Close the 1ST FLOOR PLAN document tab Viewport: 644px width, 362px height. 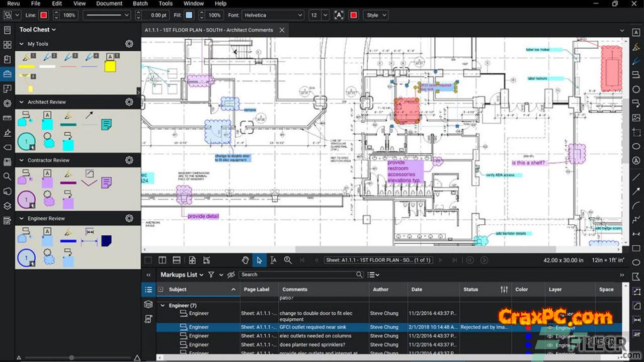282,30
